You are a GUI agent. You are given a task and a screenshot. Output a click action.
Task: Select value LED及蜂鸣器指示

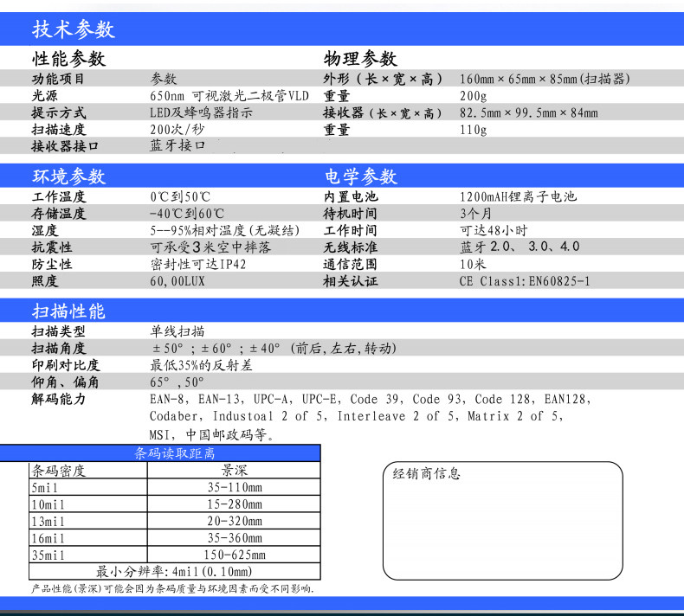201,113
